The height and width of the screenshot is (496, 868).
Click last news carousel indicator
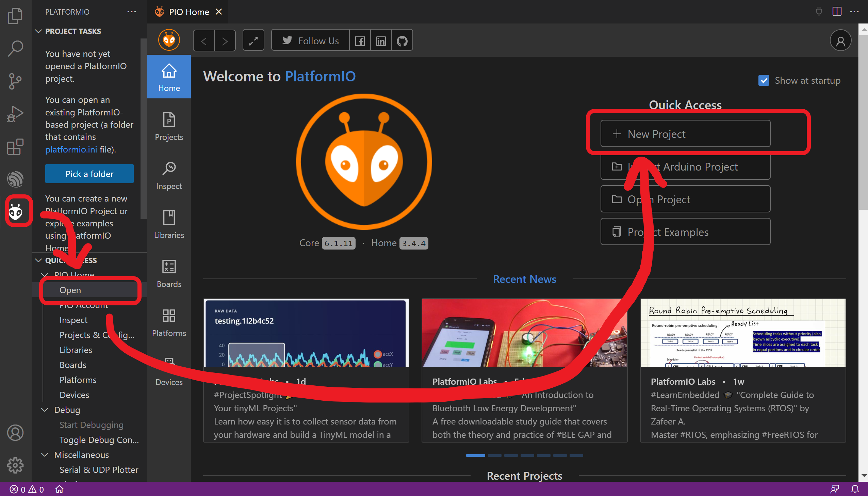pos(576,455)
